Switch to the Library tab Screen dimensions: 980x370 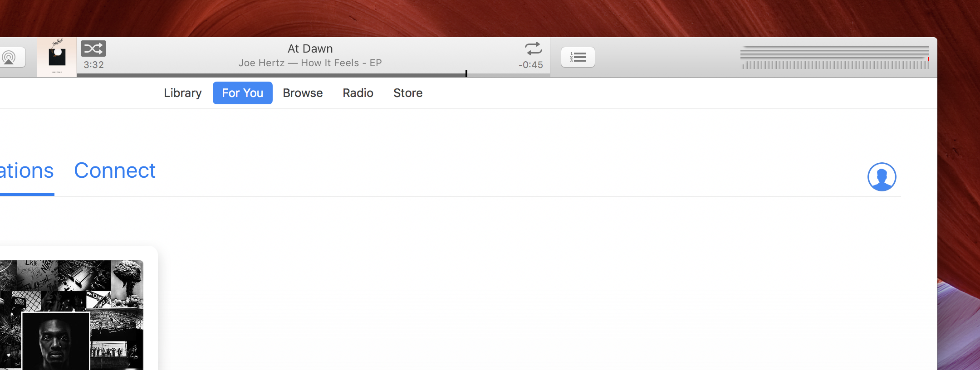[183, 93]
